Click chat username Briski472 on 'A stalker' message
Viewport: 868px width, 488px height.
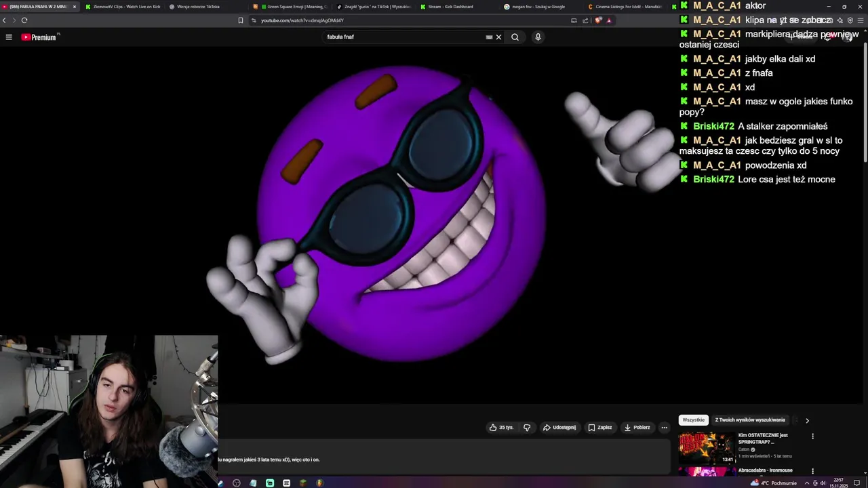point(713,126)
